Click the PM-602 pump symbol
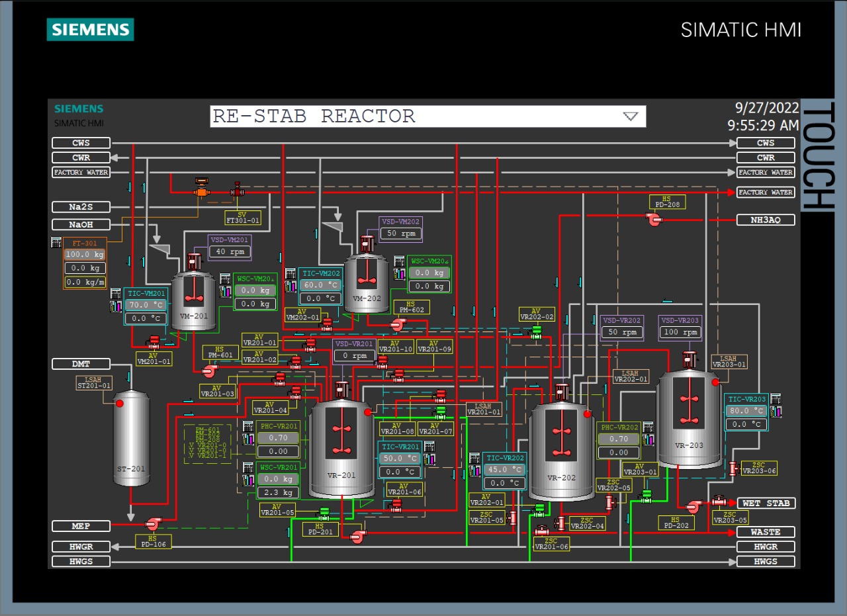 pos(397,324)
